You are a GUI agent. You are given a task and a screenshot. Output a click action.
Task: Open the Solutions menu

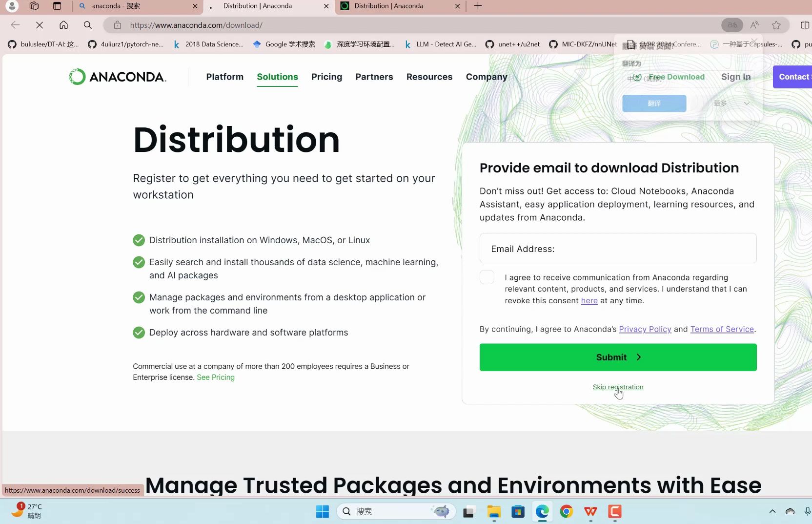pyautogui.click(x=277, y=77)
